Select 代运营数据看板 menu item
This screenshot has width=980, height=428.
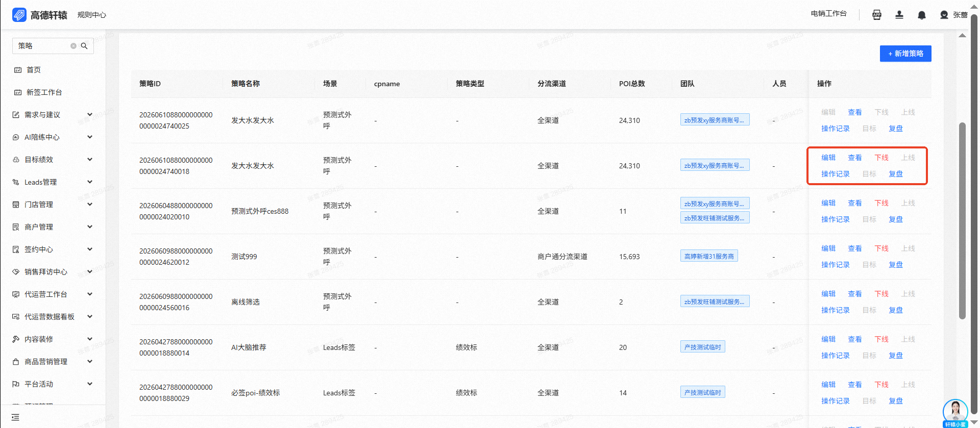click(50, 317)
